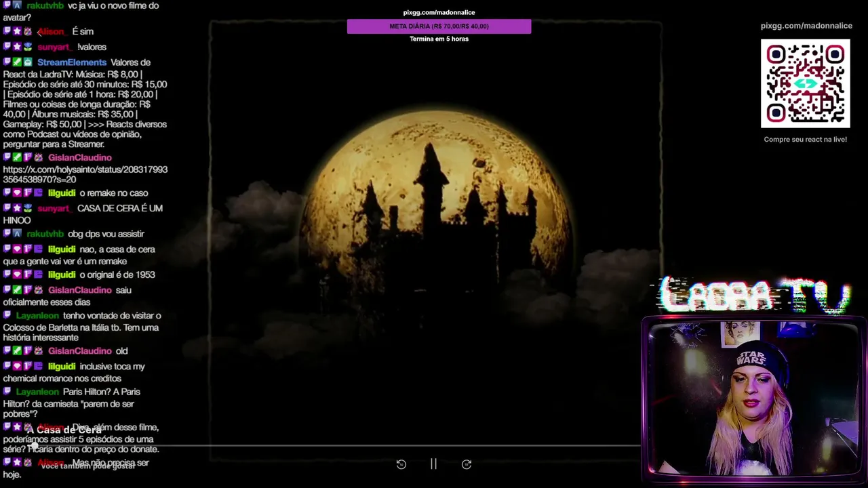Screen dimensions: 868x488
Task: Click the 'vc ja viu o novo filme' message text
Action: (81, 12)
